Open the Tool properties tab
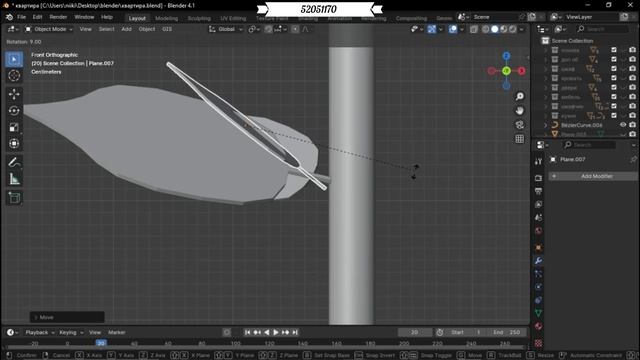 538,161
